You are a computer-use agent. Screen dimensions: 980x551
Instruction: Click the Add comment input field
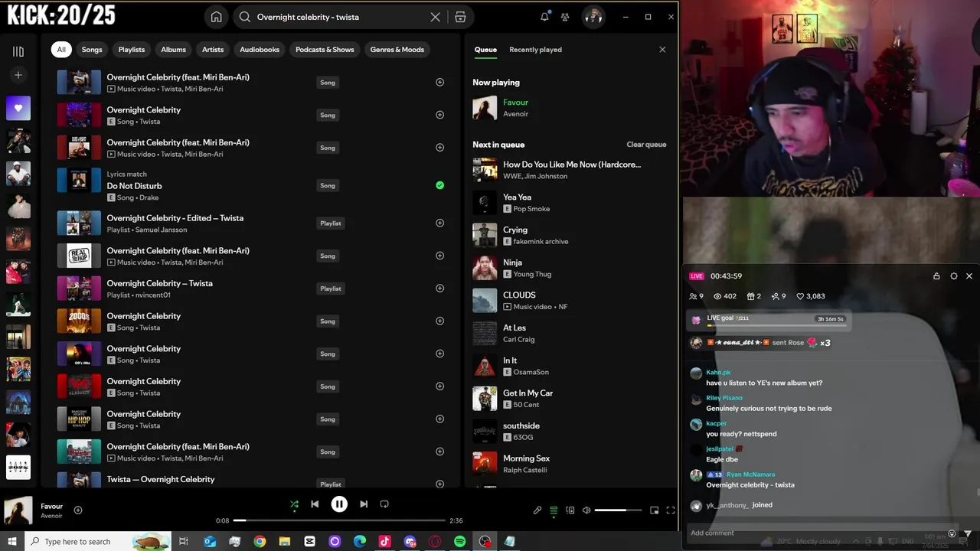815,533
